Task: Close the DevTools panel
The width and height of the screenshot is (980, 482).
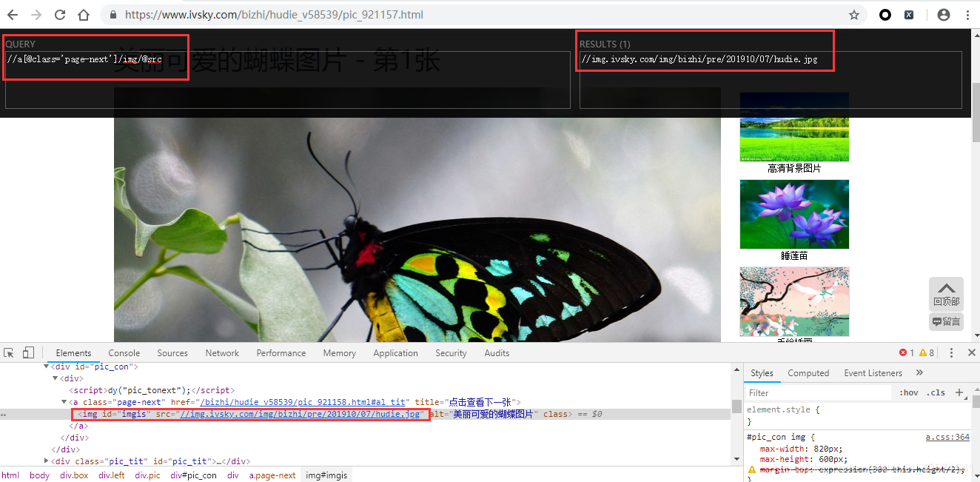Action: (x=972, y=353)
